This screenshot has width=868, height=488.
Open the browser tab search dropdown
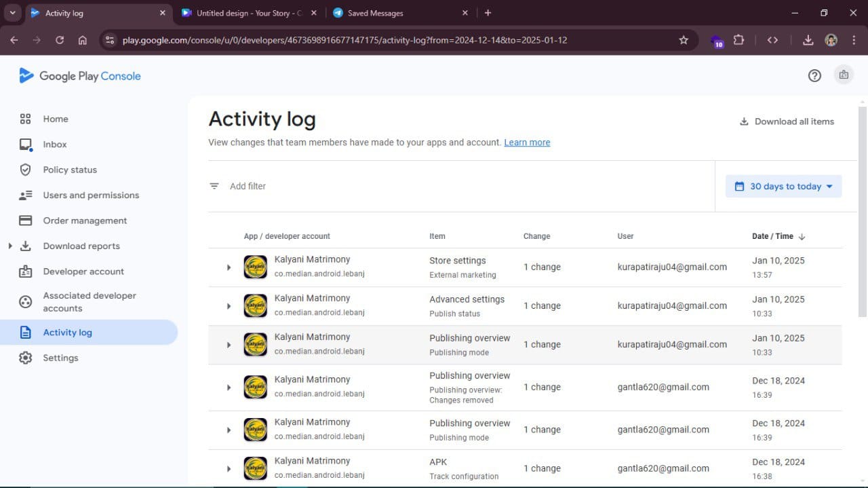12,13
